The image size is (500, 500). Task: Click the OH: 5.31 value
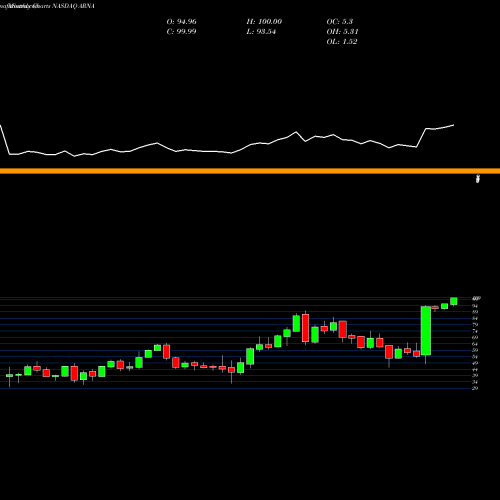[342, 32]
